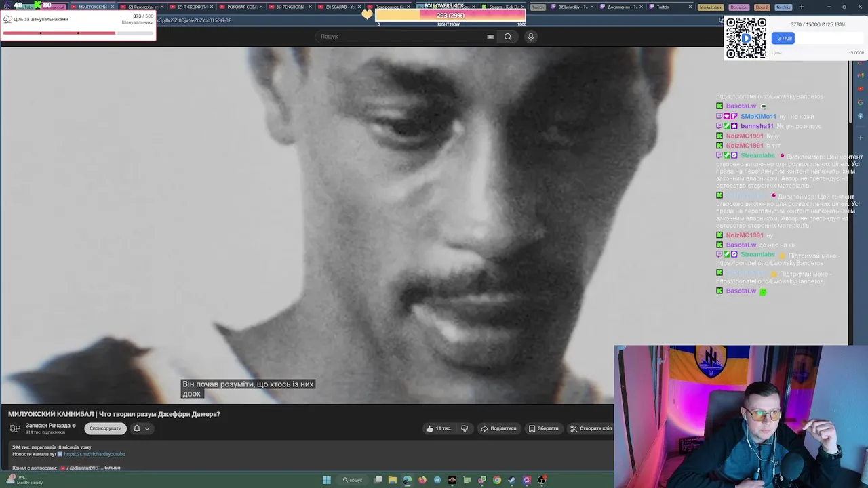Open Записки Ричарда channel avatar
This screenshot has width=868, height=488.
pos(15,428)
